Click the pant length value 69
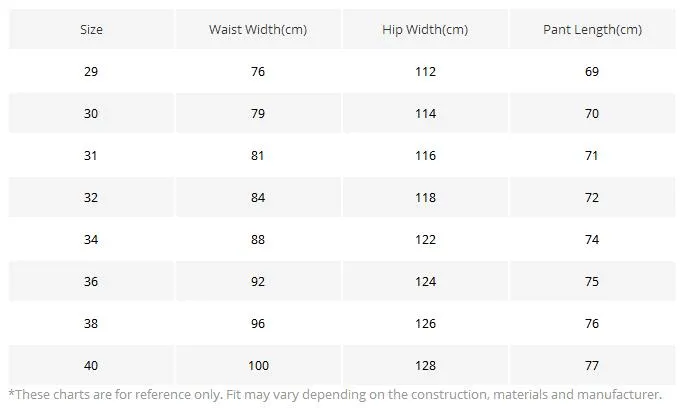Image resolution: width=682 pixels, height=408 pixels. tap(592, 71)
